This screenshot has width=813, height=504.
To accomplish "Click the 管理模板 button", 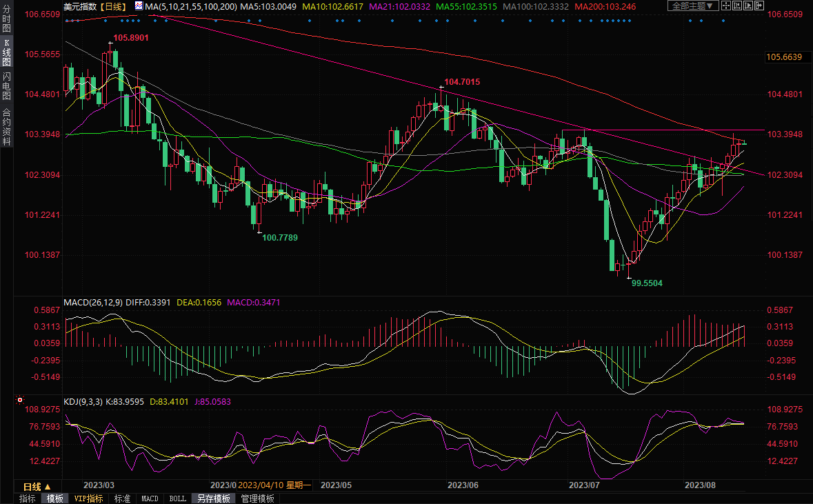I will coord(257,498).
